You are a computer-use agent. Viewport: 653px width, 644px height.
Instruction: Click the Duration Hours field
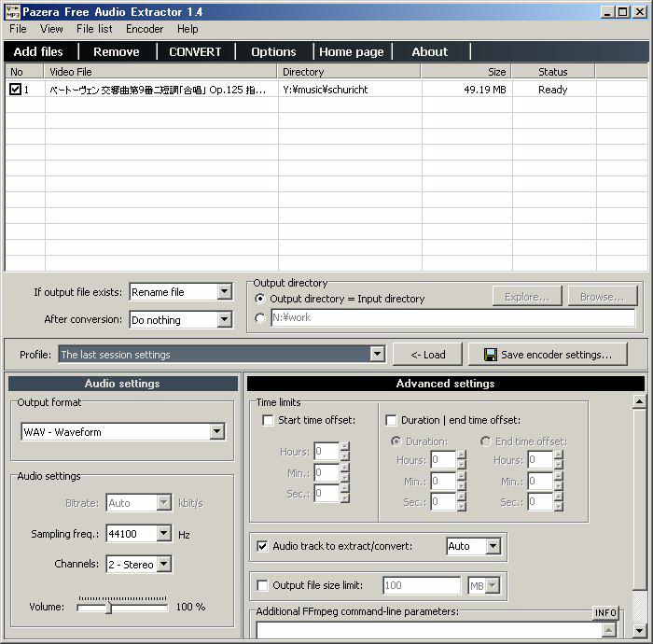(443, 459)
